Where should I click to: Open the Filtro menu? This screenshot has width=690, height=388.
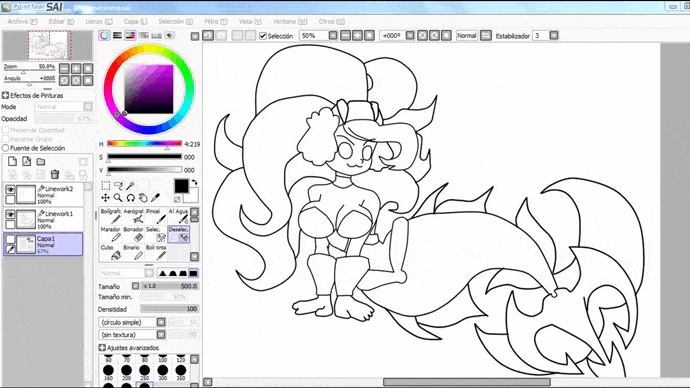click(x=216, y=22)
